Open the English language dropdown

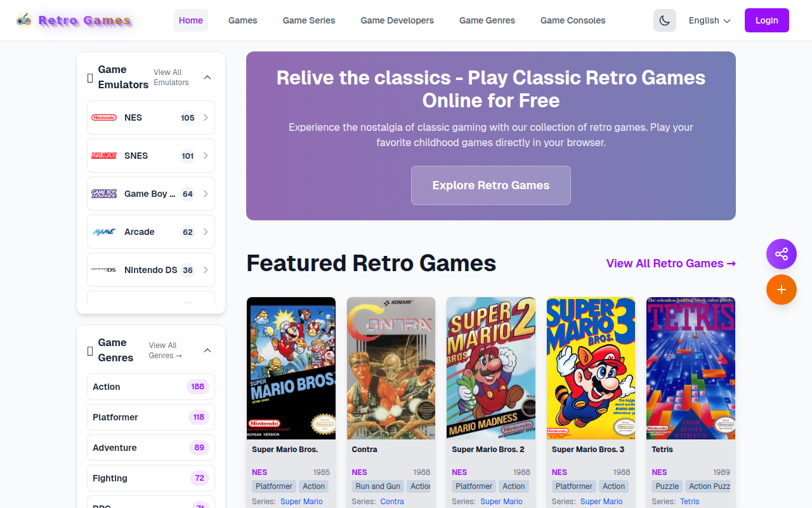[710, 20]
